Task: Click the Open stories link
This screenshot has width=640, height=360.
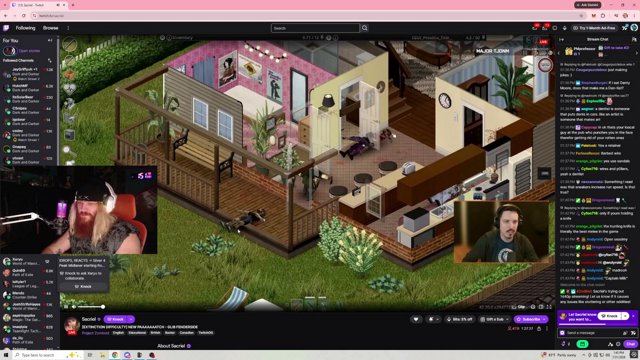Action: tap(29, 51)
